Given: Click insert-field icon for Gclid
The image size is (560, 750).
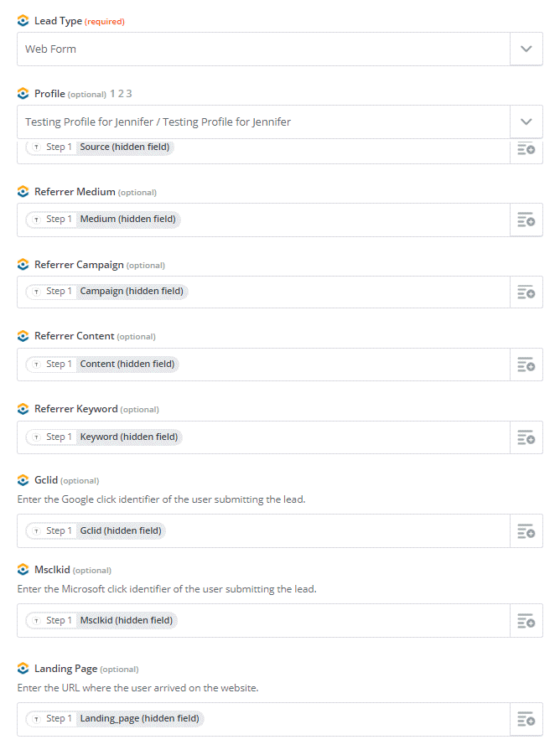Looking at the screenshot, I should coord(526,531).
